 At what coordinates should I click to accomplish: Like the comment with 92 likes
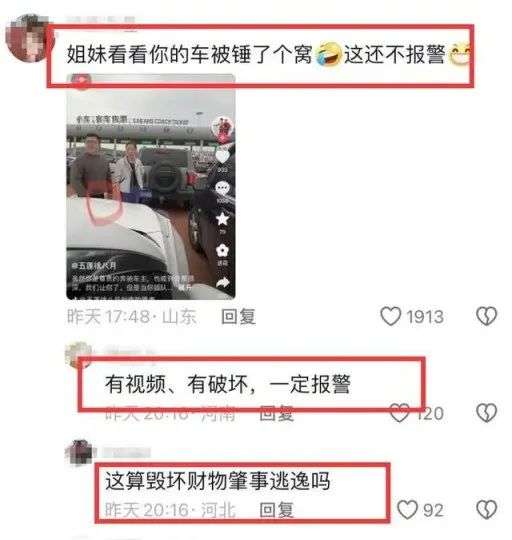pyautogui.click(x=407, y=509)
